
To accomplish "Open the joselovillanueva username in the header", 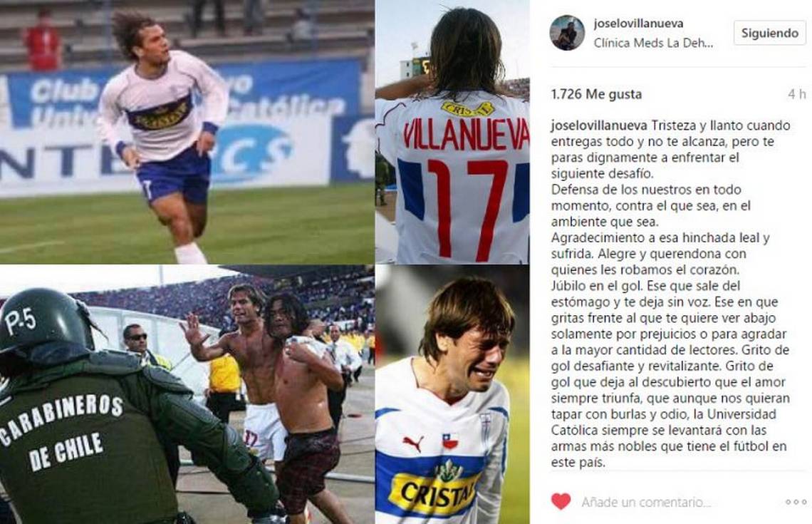I will pos(638,24).
